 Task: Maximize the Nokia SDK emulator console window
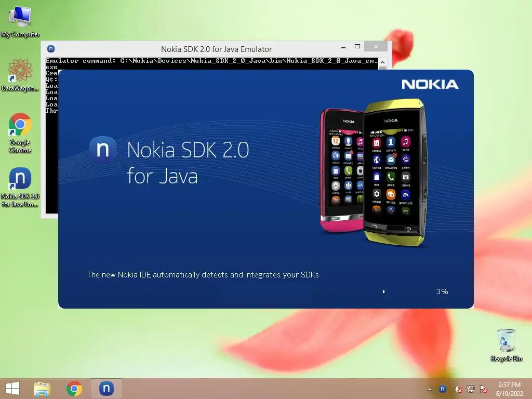tap(357, 46)
